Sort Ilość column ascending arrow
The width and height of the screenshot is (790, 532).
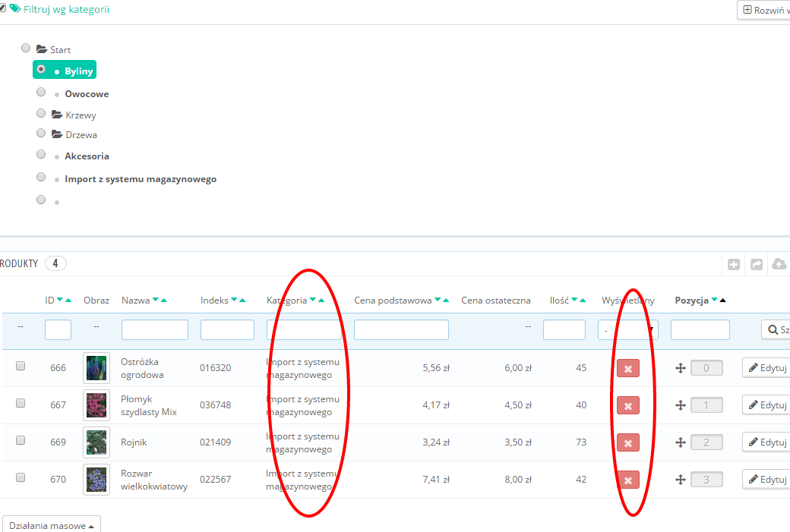click(x=583, y=300)
